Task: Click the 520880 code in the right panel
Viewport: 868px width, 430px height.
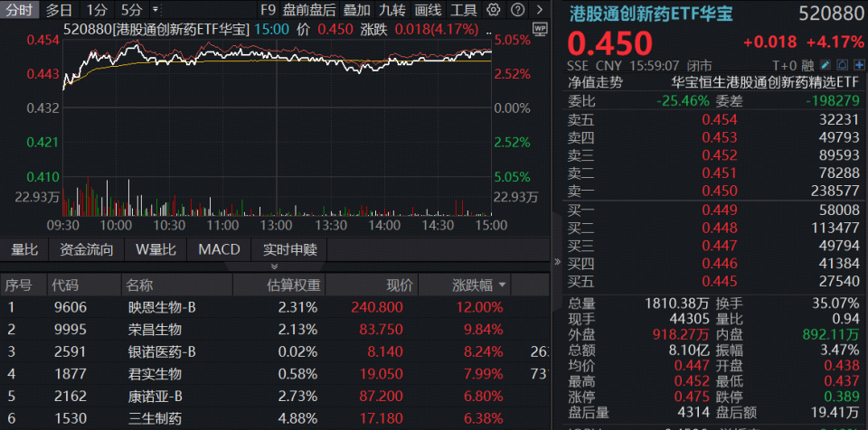Action: pos(830,14)
